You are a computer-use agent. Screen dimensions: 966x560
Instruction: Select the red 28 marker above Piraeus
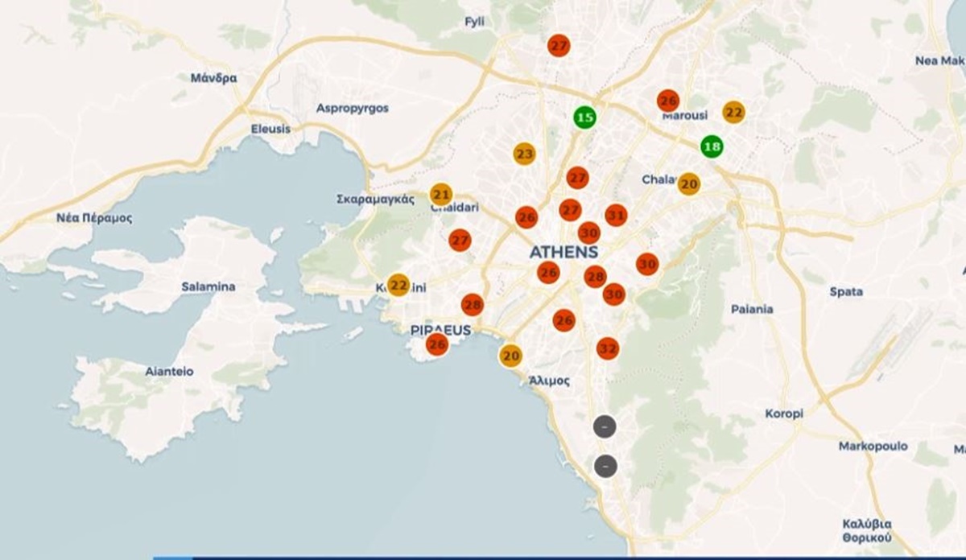click(472, 305)
